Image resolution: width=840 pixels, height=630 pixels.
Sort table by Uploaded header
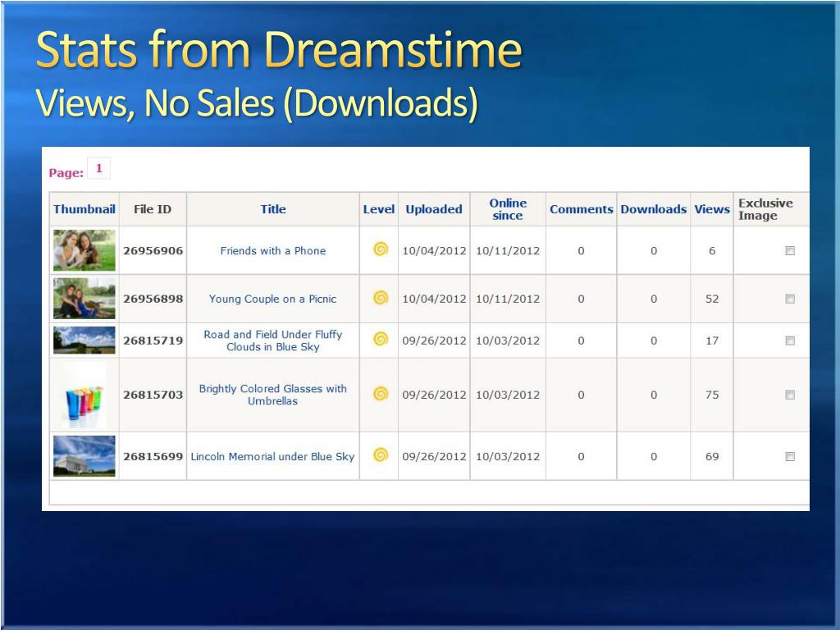tap(434, 209)
